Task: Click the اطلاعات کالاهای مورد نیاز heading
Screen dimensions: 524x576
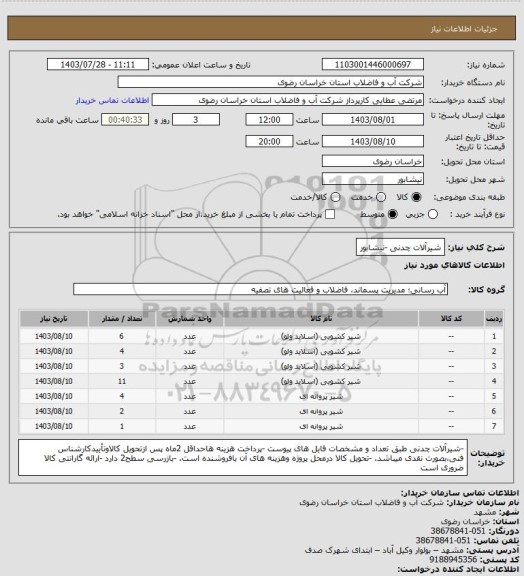Action: click(x=454, y=265)
